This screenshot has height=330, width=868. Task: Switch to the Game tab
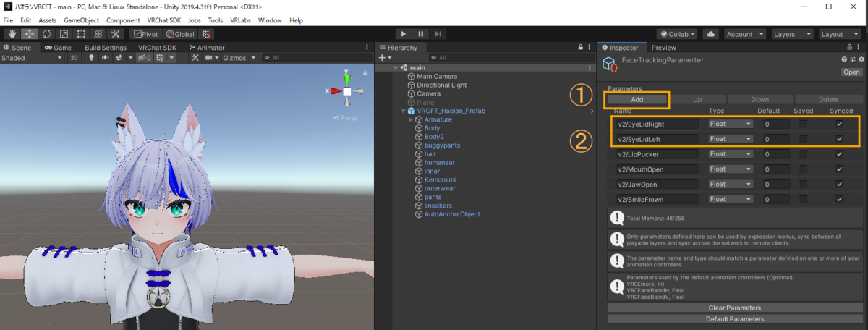(x=58, y=47)
